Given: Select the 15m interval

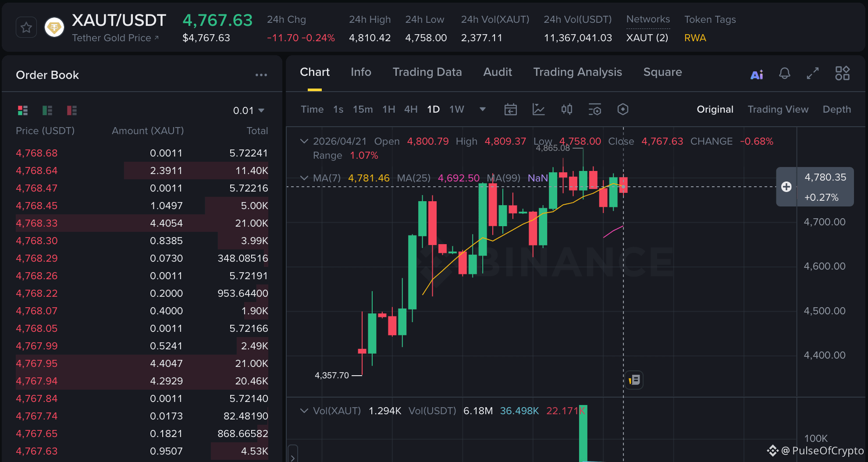Looking at the screenshot, I should pos(363,109).
